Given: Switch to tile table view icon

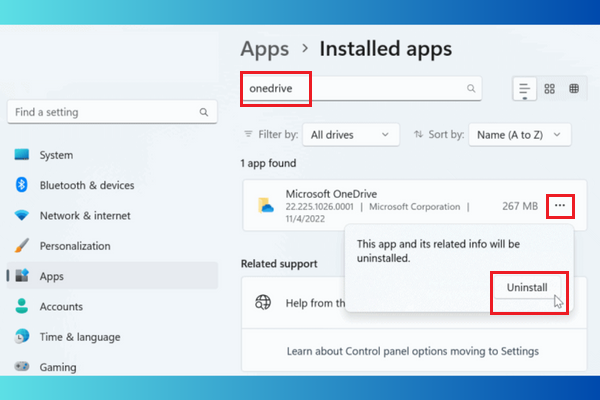Looking at the screenshot, I should (x=574, y=89).
